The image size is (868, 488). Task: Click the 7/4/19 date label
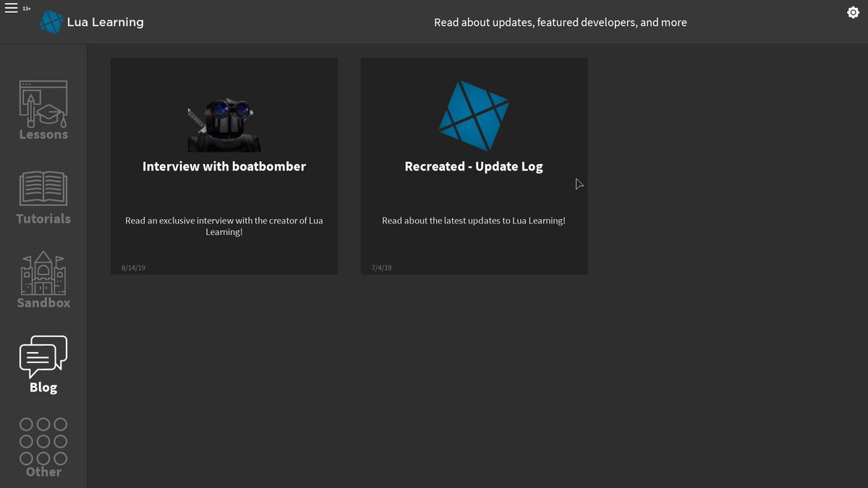pyautogui.click(x=382, y=267)
